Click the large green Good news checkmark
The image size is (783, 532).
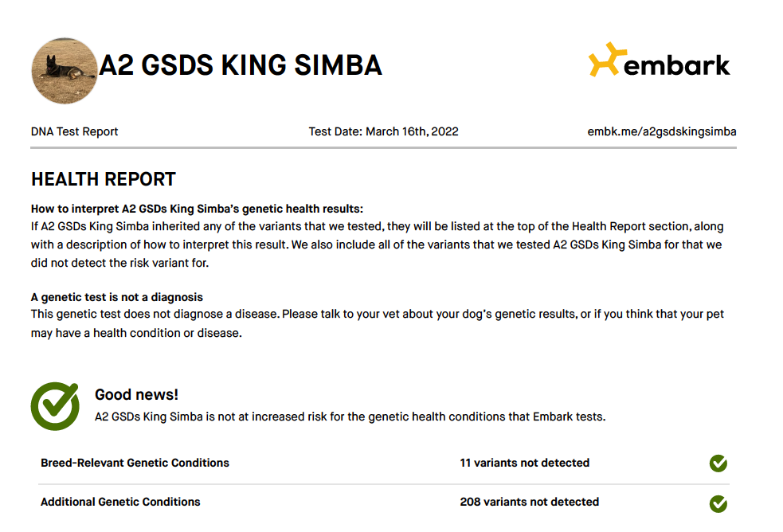click(55, 406)
